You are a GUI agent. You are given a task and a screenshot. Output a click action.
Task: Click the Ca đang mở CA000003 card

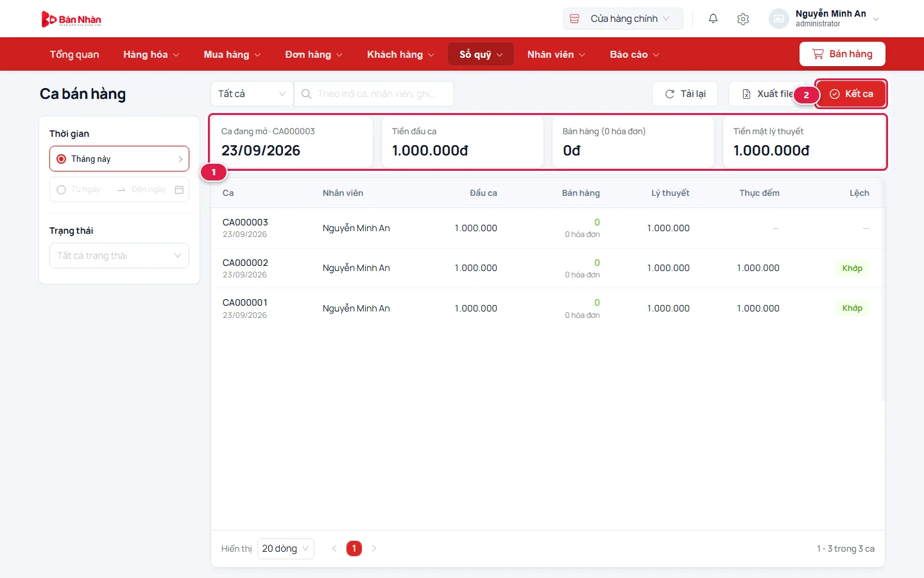pos(292,142)
